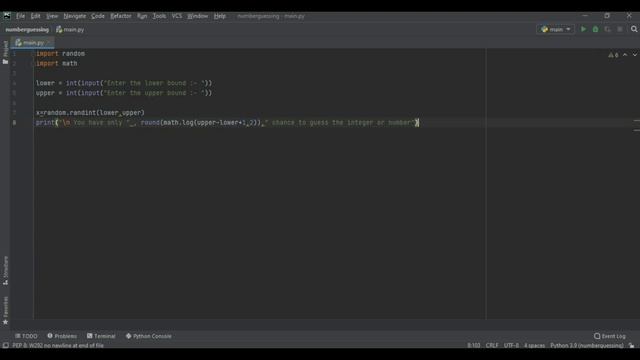Open the UTF-8 file encoding selector
The height and width of the screenshot is (360, 640).
pos(511,345)
